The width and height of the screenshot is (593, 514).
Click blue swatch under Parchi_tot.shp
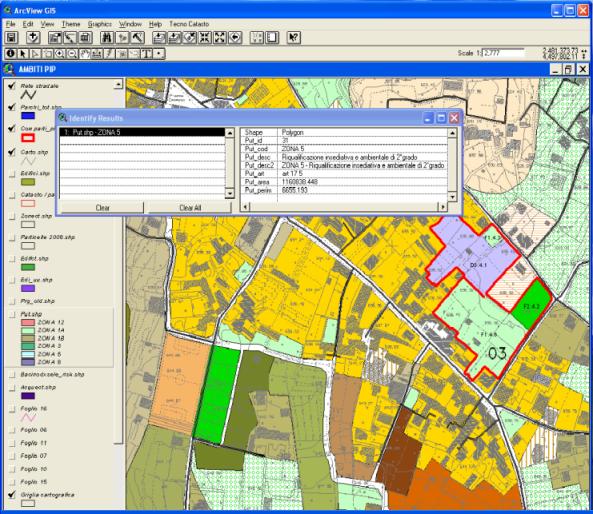(x=28, y=116)
